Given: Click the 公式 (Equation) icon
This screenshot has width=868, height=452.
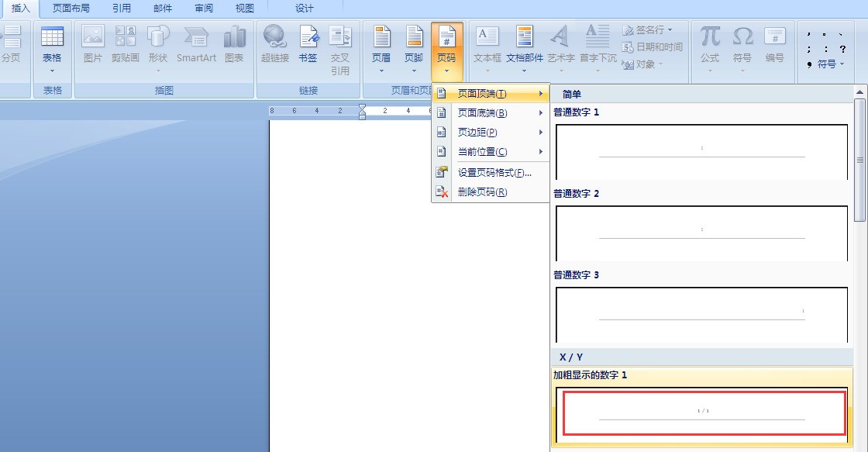Looking at the screenshot, I should [x=710, y=48].
